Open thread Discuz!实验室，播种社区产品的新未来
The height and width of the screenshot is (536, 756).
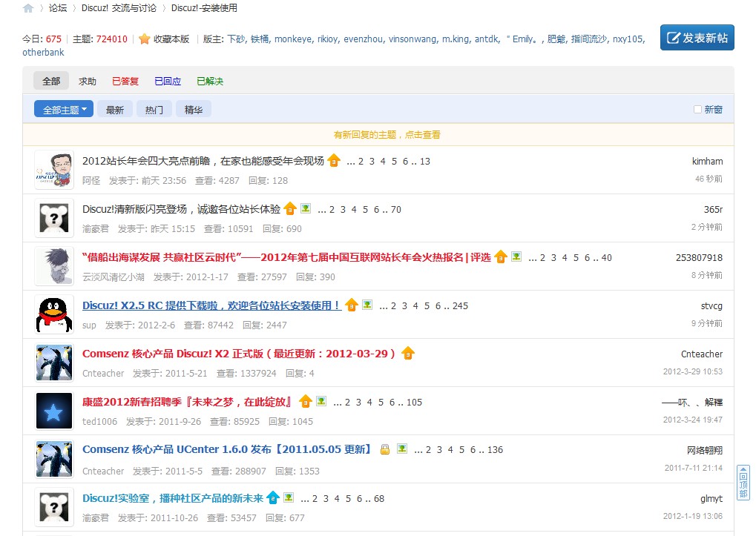[173, 498]
